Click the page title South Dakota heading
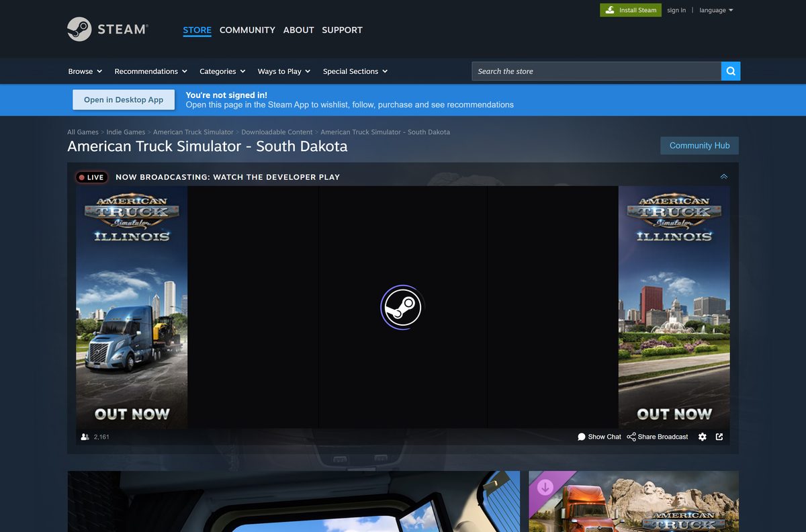The image size is (806, 532). coord(208,146)
